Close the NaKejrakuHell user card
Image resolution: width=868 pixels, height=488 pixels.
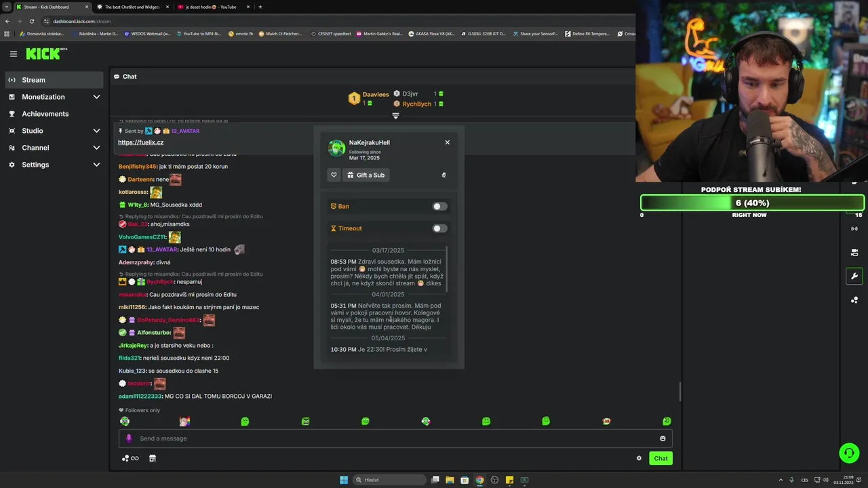[447, 142]
